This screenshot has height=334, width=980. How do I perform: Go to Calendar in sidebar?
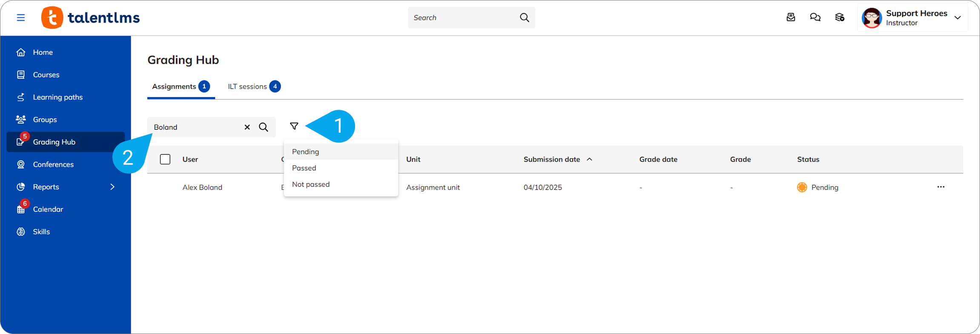coord(48,209)
